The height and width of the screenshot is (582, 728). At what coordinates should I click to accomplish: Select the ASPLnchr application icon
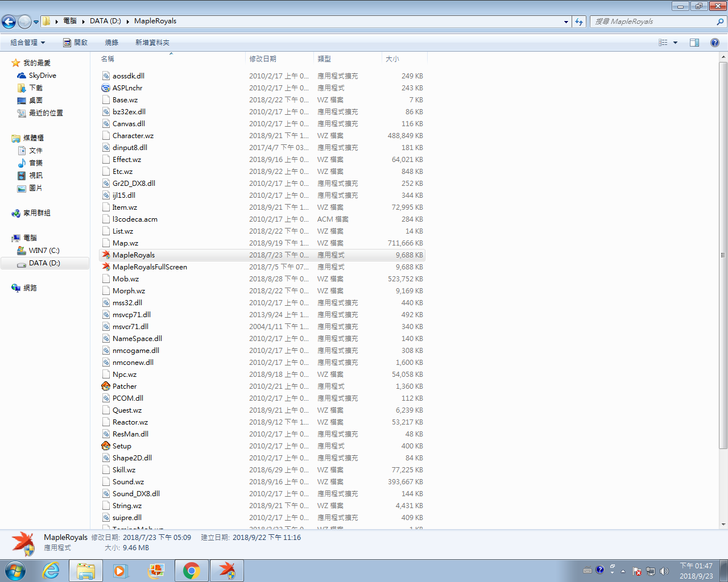(x=106, y=88)
